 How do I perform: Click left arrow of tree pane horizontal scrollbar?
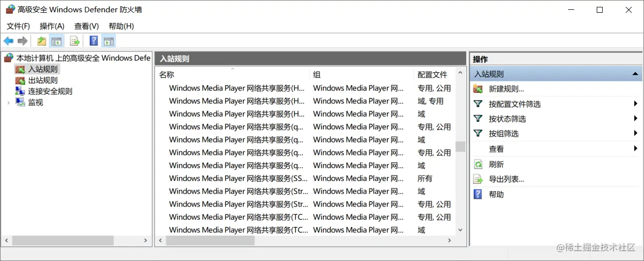click(x=7, y=240)
